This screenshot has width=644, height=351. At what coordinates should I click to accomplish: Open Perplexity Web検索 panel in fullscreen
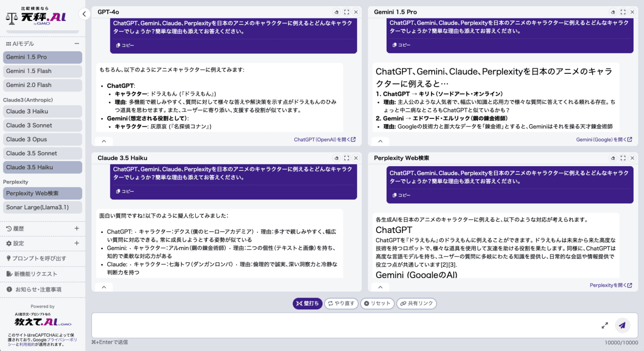[623, 158]
